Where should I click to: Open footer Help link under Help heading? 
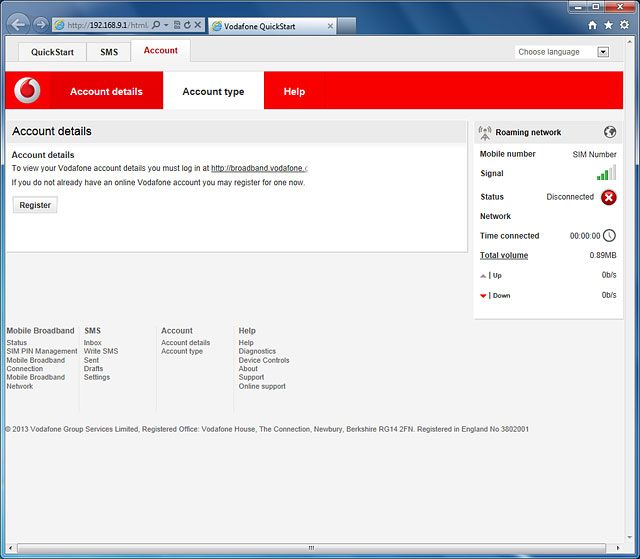[246, 343]
